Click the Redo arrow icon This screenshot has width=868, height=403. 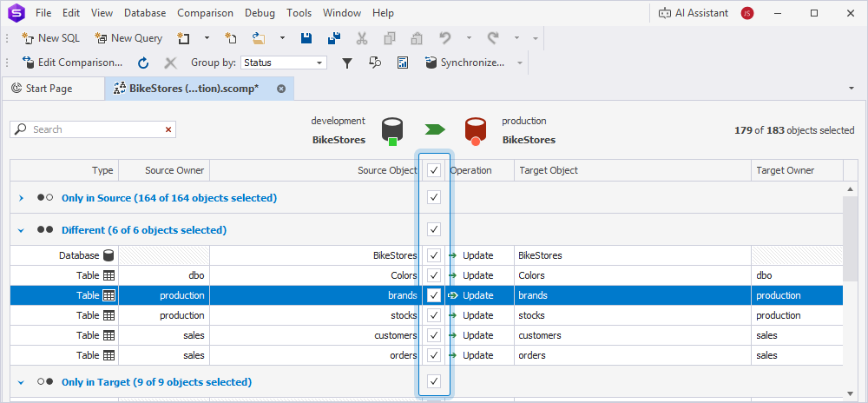[x=493, y=38]
